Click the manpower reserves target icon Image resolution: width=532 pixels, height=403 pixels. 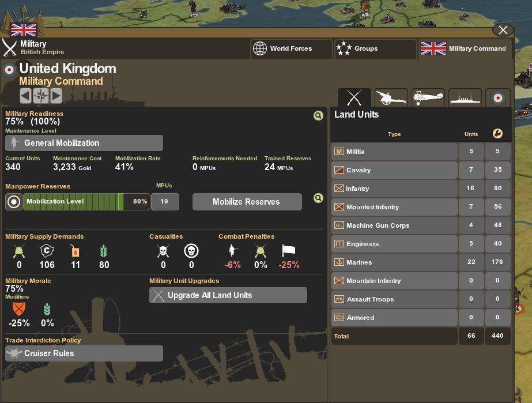coord(14,202)
